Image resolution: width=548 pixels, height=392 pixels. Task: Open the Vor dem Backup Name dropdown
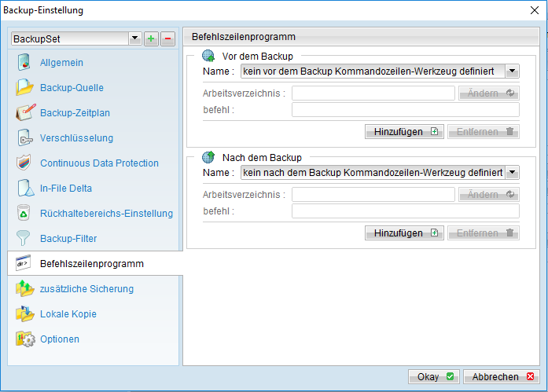click(x=512, y=71)
